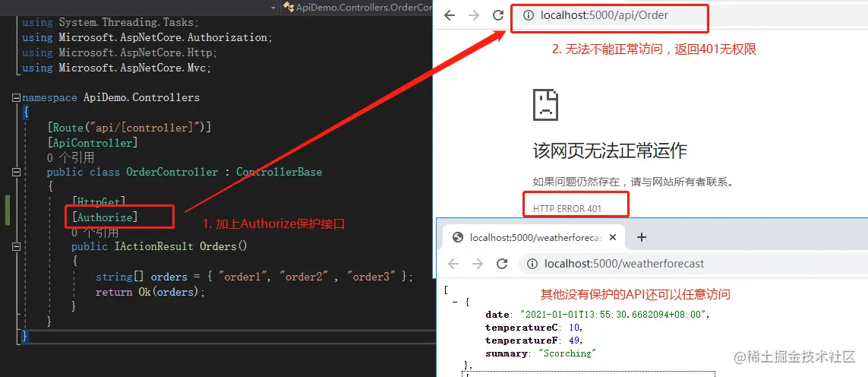Collapse the OrderController class block
The height and width of the screenshot is (377, 868).
point(15,172)
